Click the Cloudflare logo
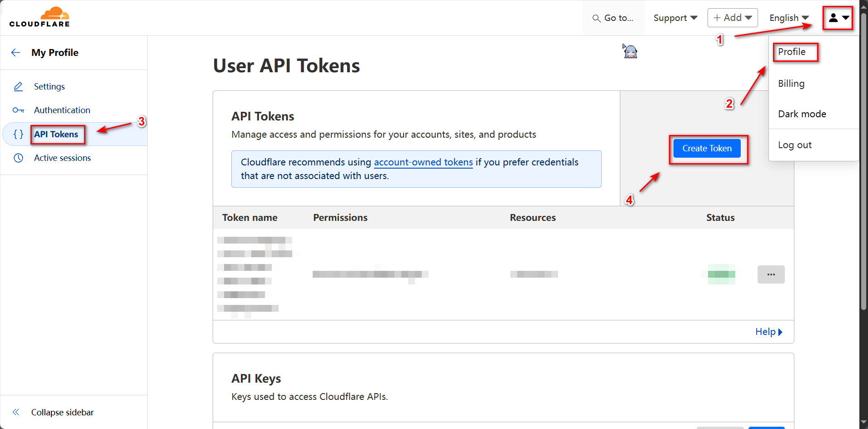Image resolution: width=868 pixels, height=429 pixels. [x=40, y=17]
